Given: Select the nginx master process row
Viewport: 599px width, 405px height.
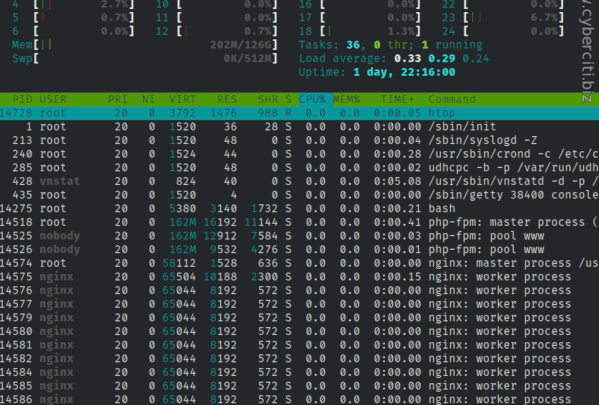Looking at the screenshot, I should pos(300,263).
